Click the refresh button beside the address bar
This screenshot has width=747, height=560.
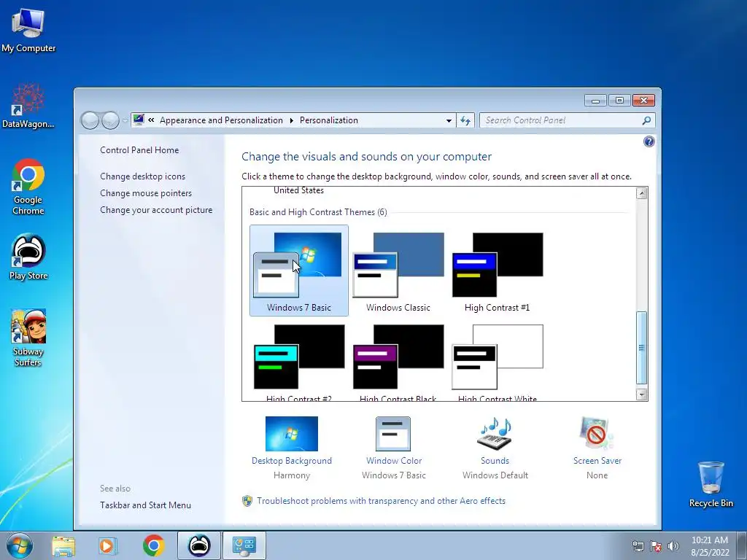point(465,120)
